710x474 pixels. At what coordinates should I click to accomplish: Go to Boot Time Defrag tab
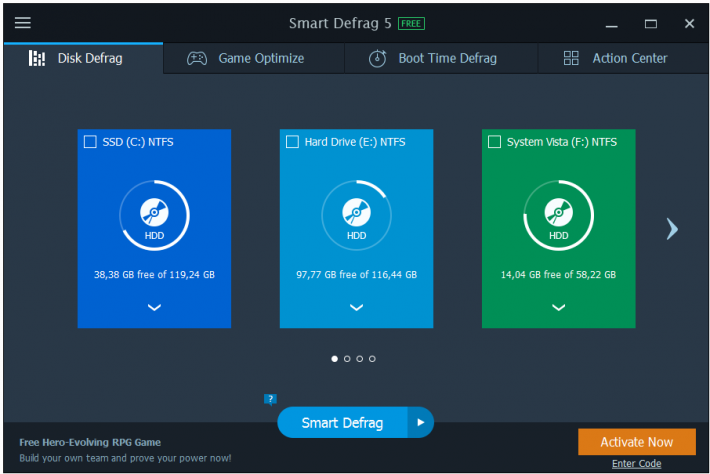point(441,58)
